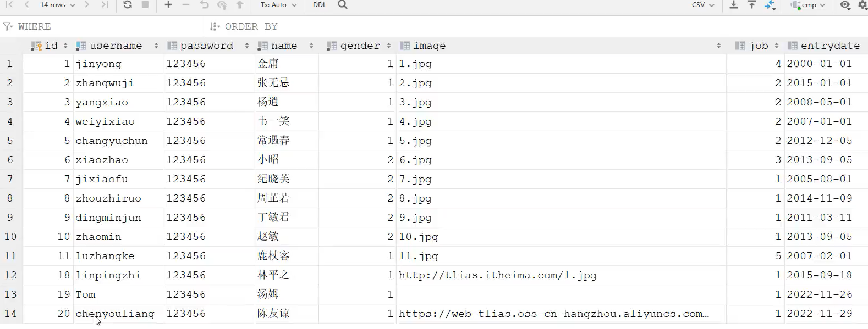
Task: Click the Compare data blue arrows icon
Action: pyautogui.click(x=770, y=5)
